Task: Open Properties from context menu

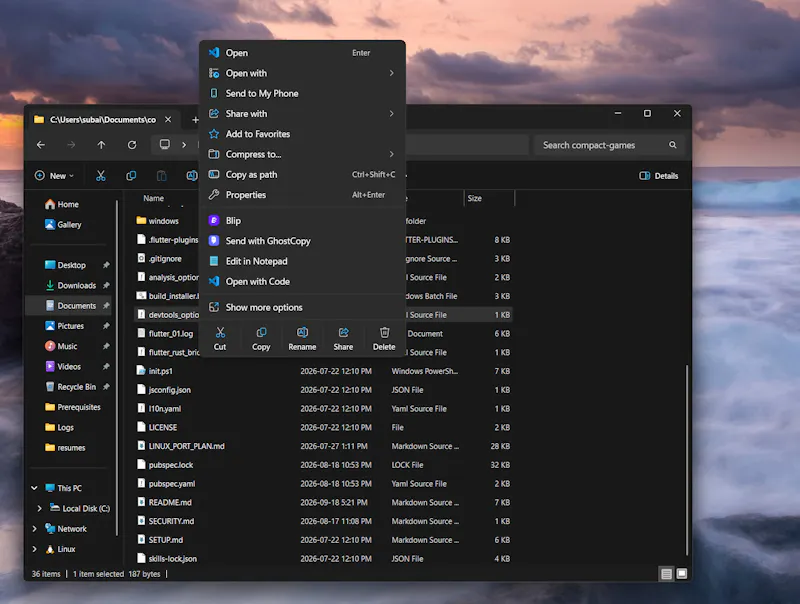Action: coord(302,195)
